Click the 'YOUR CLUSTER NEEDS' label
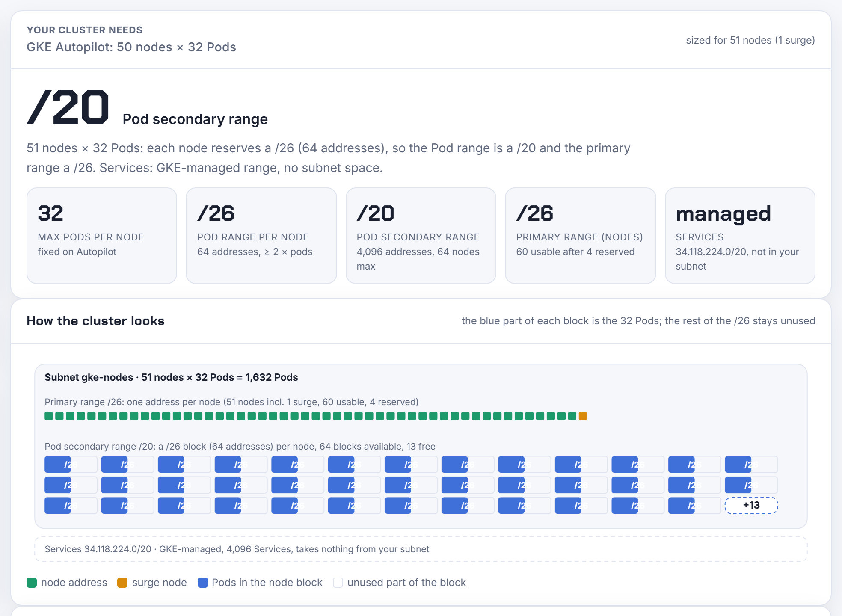This screenshot has width=842, height=616. (x=85, y=30)
